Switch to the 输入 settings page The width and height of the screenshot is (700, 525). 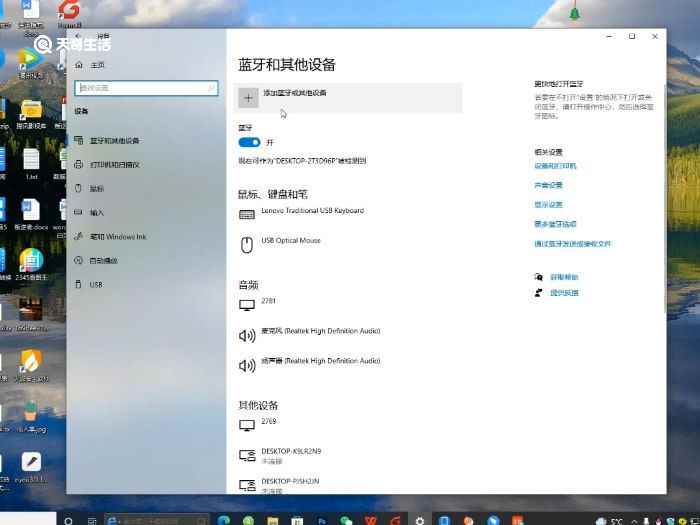tap(96, 212)
